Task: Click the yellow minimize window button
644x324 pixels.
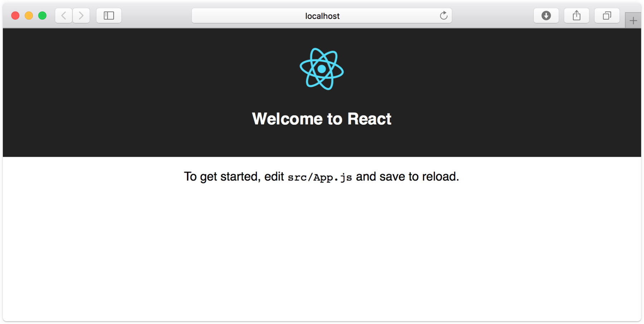Action: (28, 15)
